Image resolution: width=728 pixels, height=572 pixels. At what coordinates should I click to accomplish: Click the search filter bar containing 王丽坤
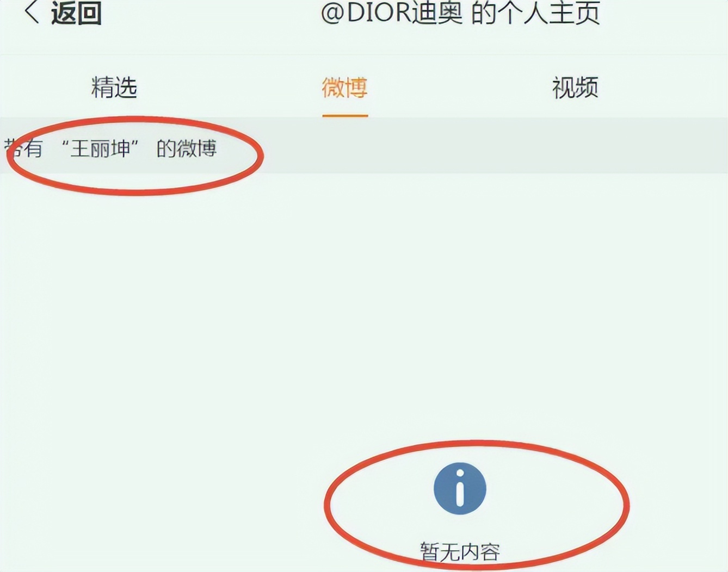pyautogui.click(x=364, y=146)
